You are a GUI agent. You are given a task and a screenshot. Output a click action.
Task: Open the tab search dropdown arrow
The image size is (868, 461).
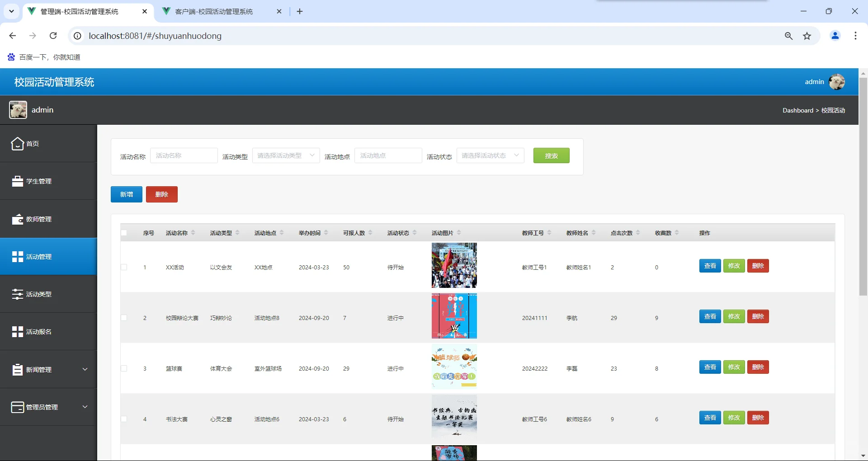(x=11, y=11)
